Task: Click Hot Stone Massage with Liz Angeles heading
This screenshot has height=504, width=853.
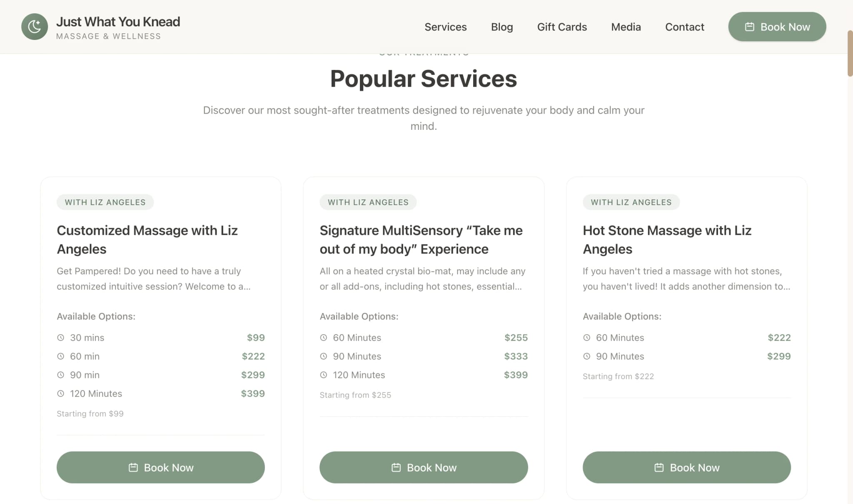Action: (x=667, y=239)
